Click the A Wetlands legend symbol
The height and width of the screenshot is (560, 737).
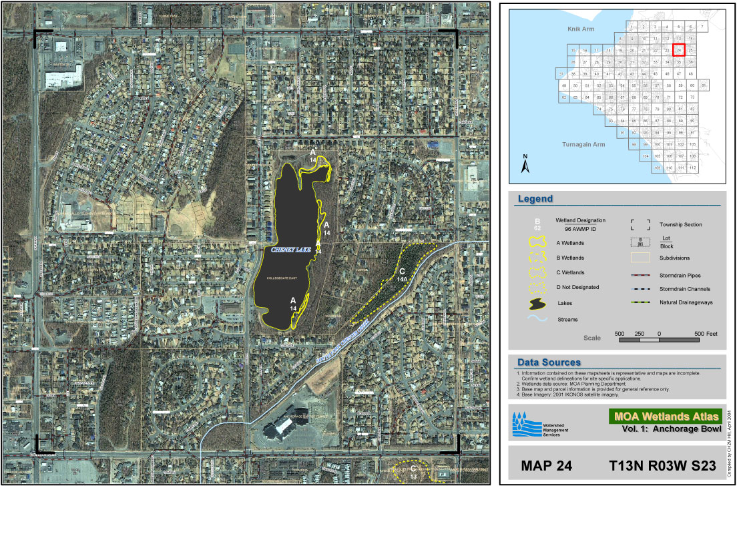tap(537, 243)
